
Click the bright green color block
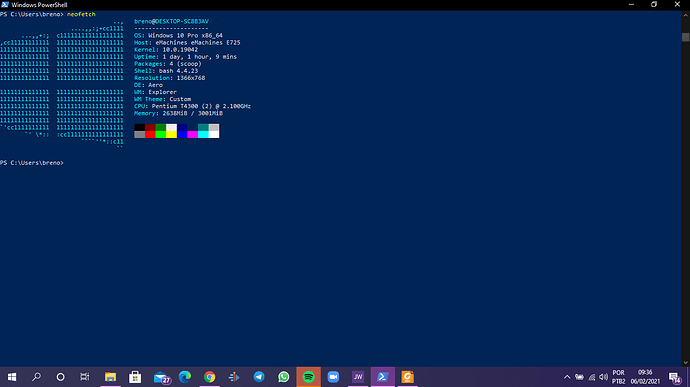click(161, 134)
